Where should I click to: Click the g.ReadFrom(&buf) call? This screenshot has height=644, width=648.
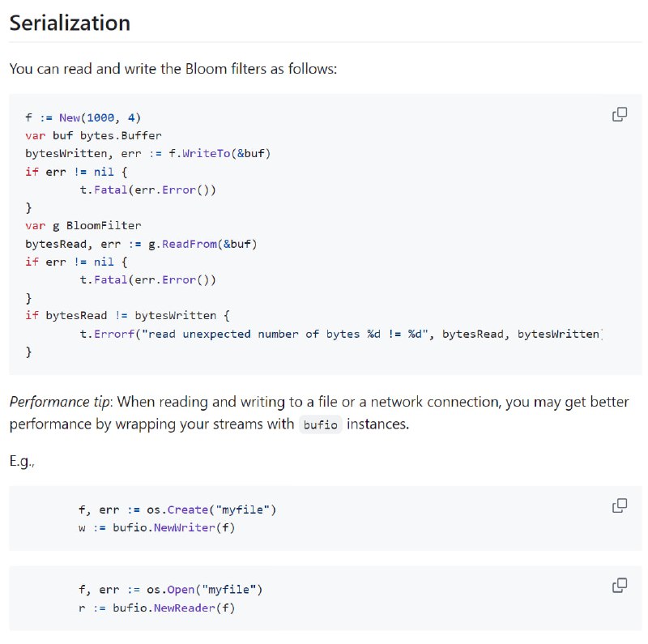[202, 244]
